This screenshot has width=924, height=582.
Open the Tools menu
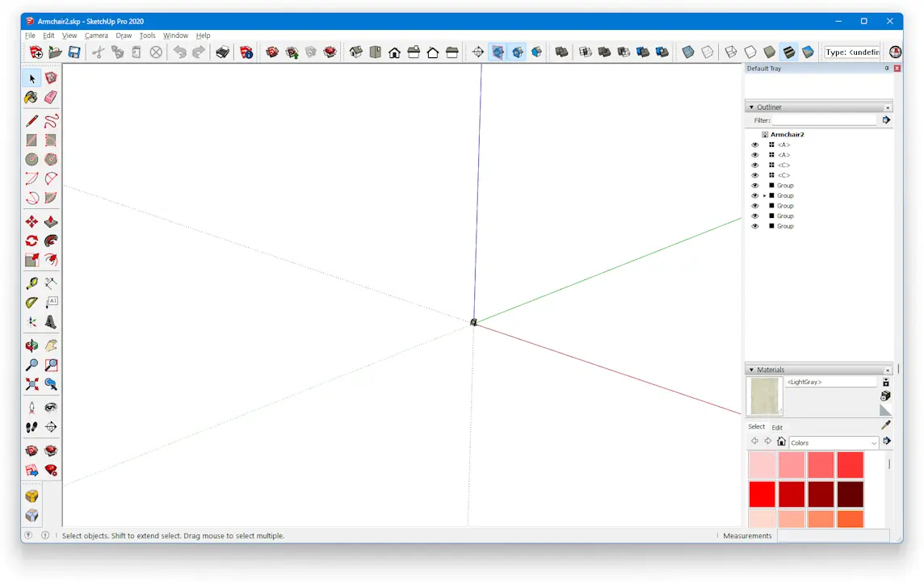[x=147, y=36]
